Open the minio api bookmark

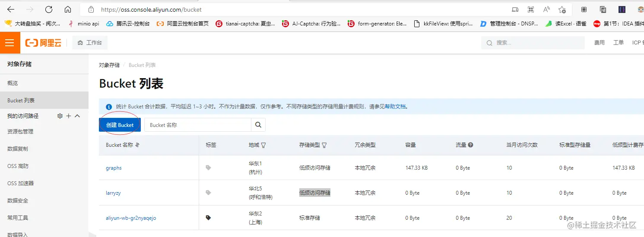[x=85, y=24]
